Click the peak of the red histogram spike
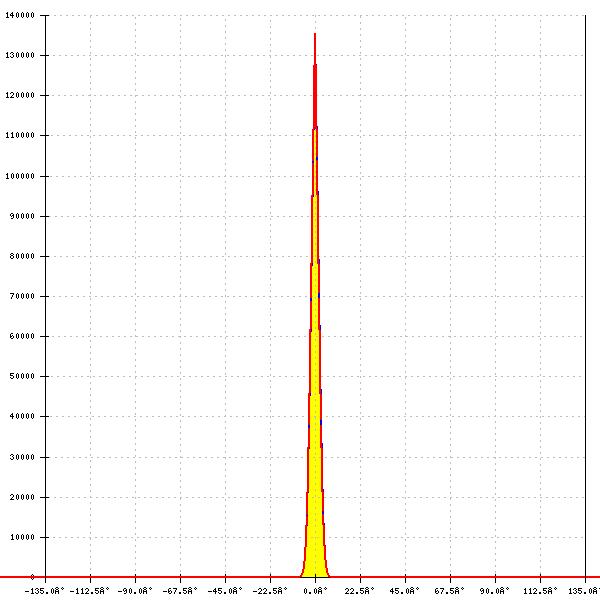This screenshot has width=600, height=600. (315, 36)
